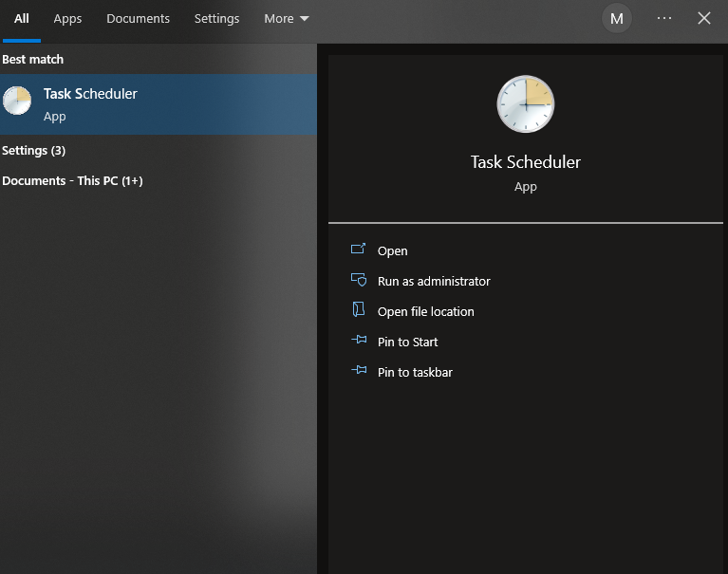Click Pin to Start
The image size is (728, 574).
(407, 342)
